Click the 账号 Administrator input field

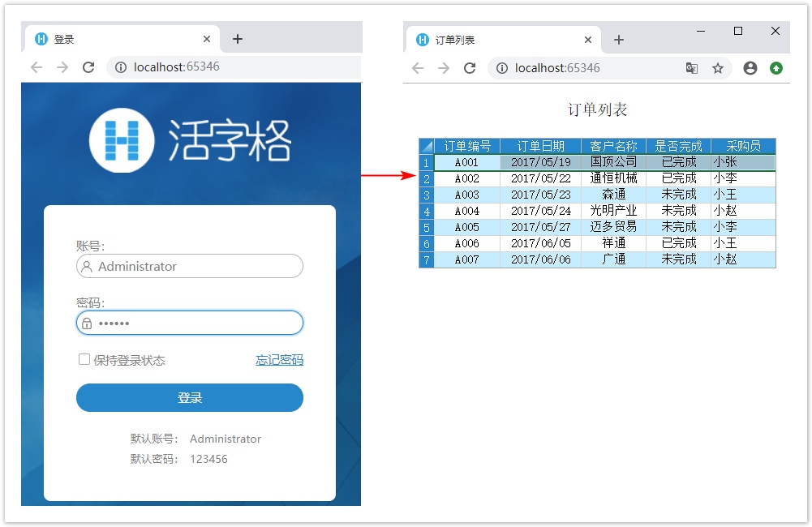(x=190, y=266)
